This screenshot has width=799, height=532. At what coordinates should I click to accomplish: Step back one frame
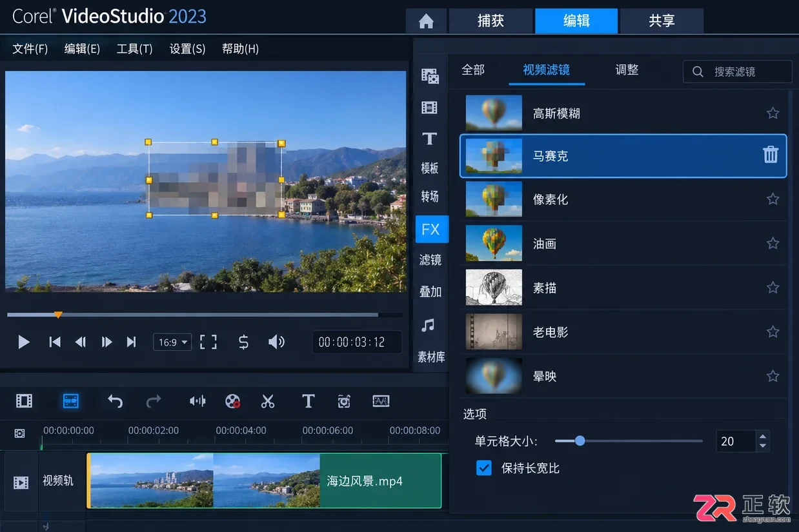81,342
